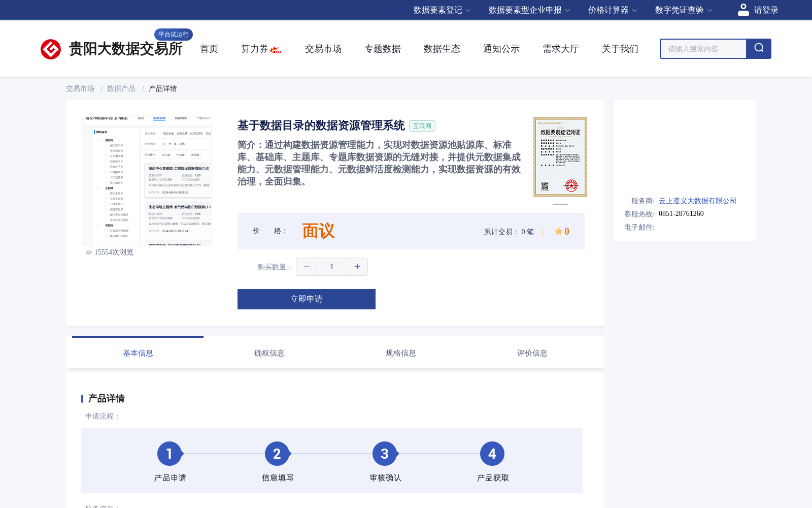Switch to the 规格信息 tab
The width and height of the screenshot is (812, 508).
[401, 353]
